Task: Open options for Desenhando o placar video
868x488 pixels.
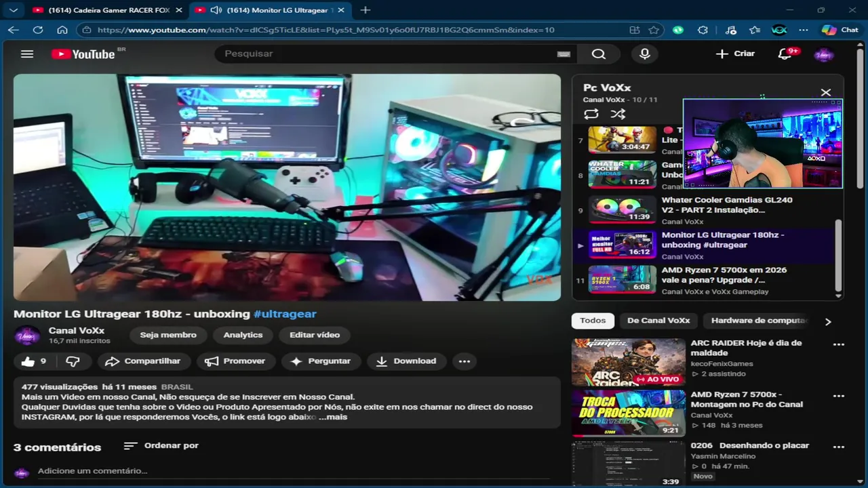Action: (x=839, y=447)
